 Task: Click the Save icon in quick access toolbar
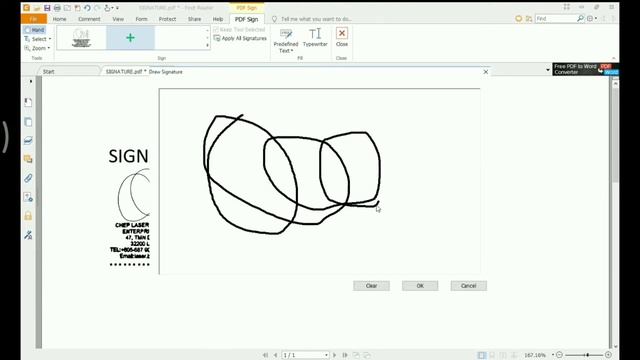[47, 8]
